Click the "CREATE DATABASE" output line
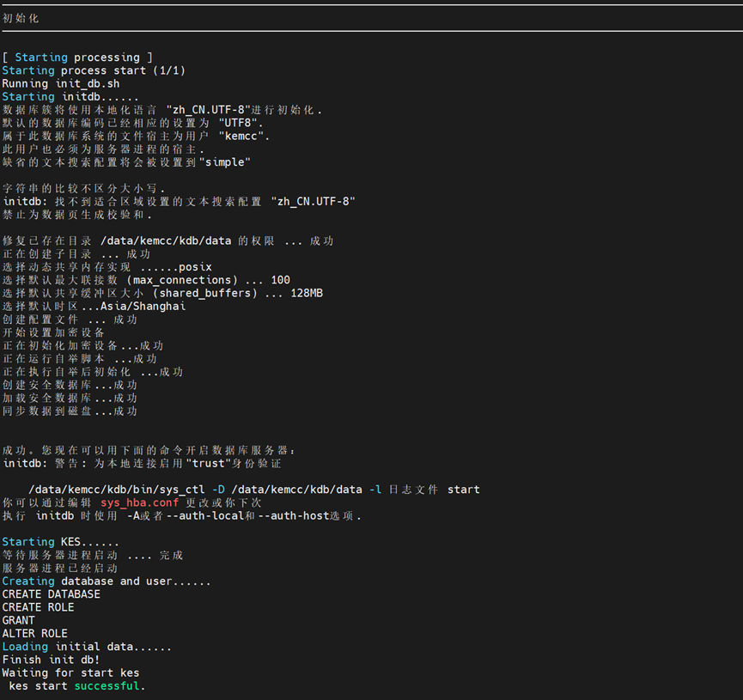 pos(52,594)
